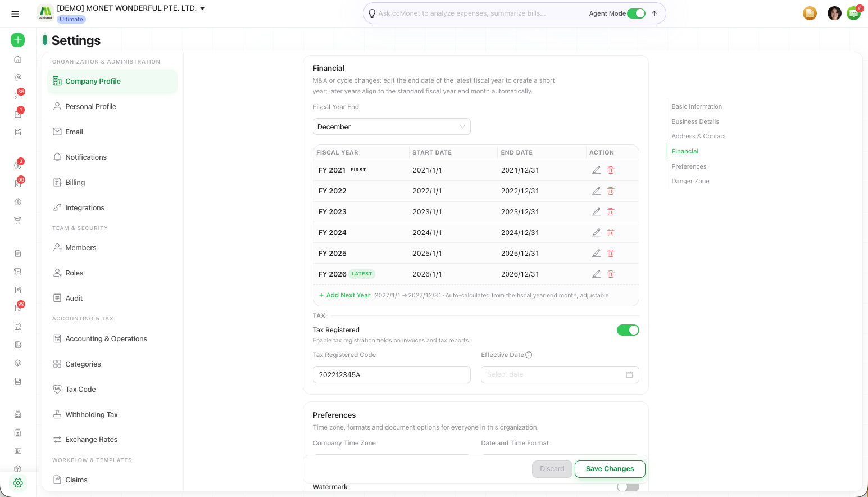
Task: Click Save Changes button
Action: point(610,469)
